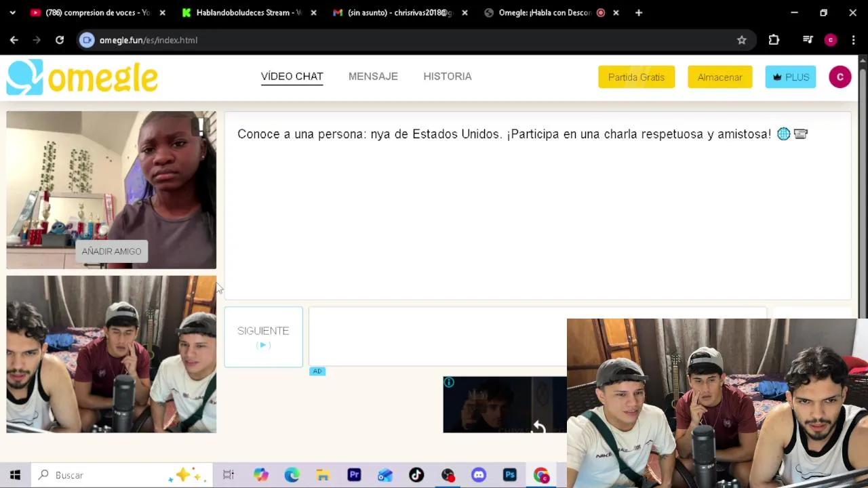
Task: Click the stranger's video feed
Action: 111,190
